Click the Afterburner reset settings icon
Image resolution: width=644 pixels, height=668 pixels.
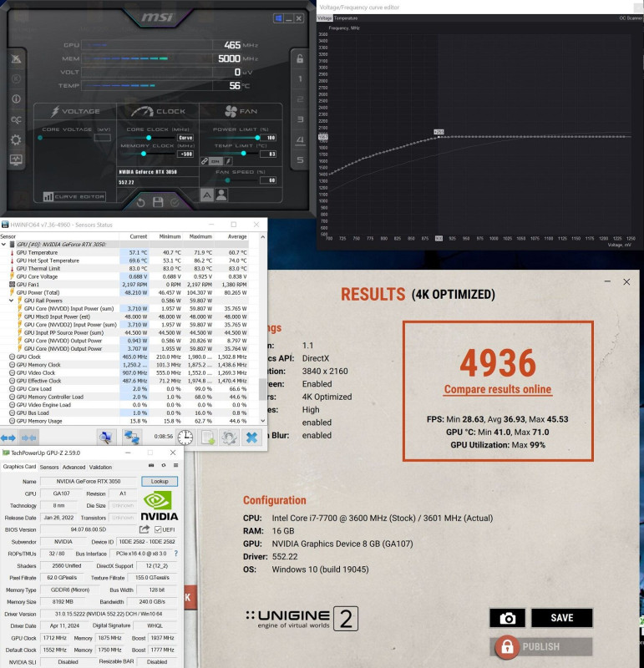(140, 203)
